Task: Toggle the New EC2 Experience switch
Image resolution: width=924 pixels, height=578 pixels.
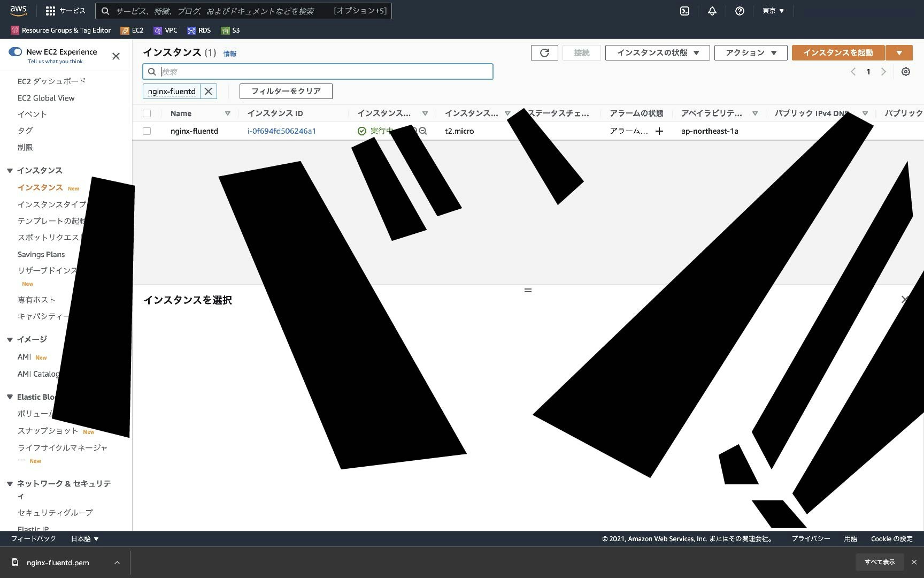Action: click(x=15, y=52)
